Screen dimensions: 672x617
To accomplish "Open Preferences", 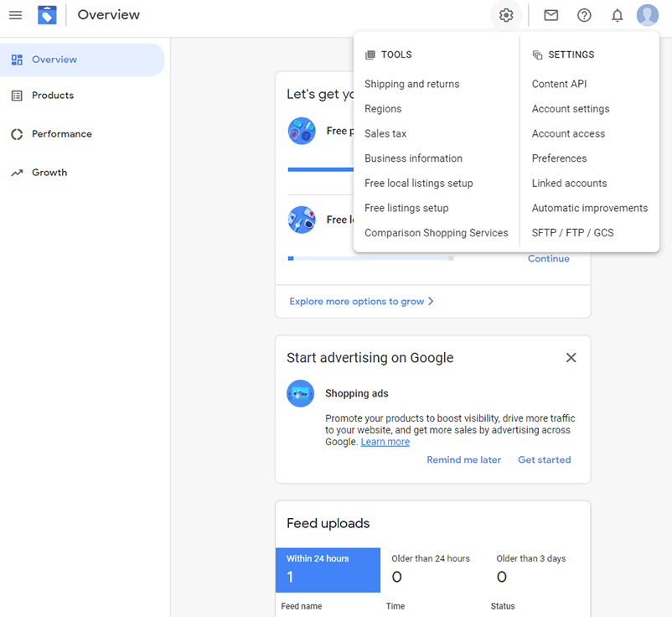I will pos(559,158).
